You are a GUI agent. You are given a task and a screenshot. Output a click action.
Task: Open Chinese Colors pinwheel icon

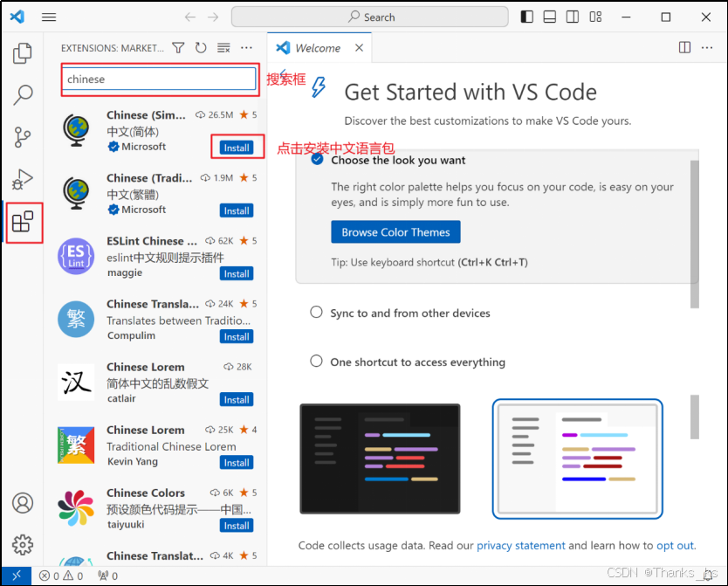[76, 508]
